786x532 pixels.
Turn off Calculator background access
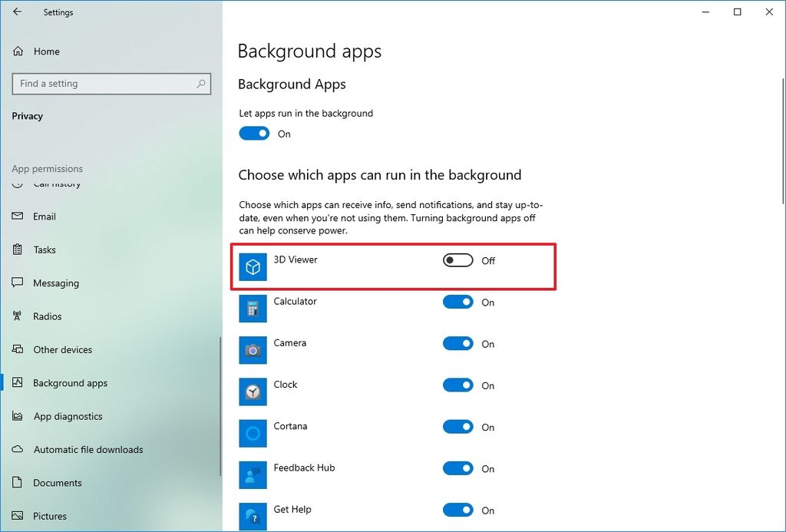point(458,302)
